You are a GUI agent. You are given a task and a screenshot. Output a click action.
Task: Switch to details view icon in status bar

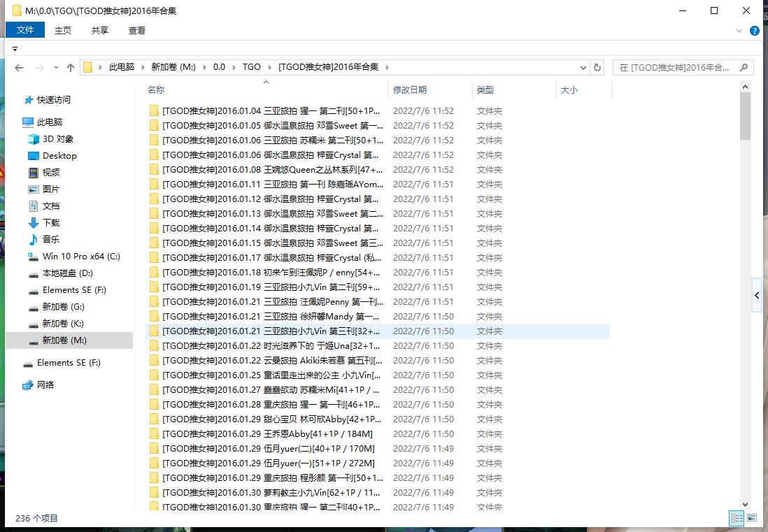(x=737, y=518)
